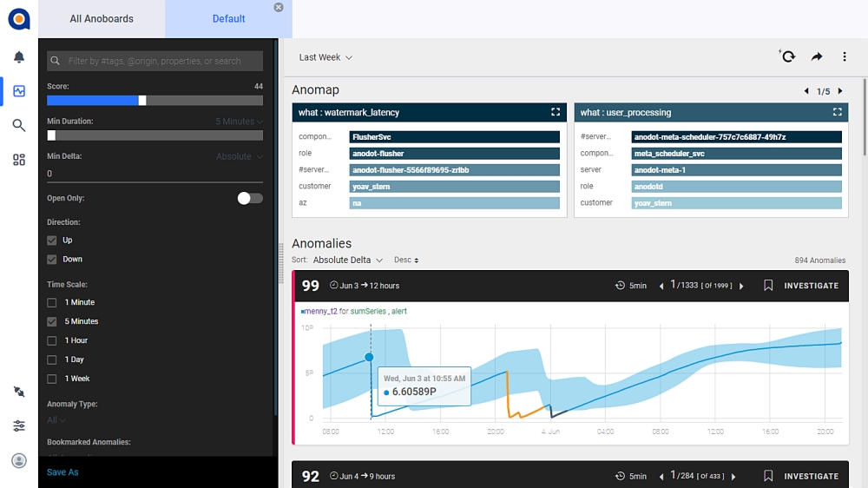Screen dimensions: 868x488
Task: Click the menny_t2 metric link
Action: click(x=320, y=312)
